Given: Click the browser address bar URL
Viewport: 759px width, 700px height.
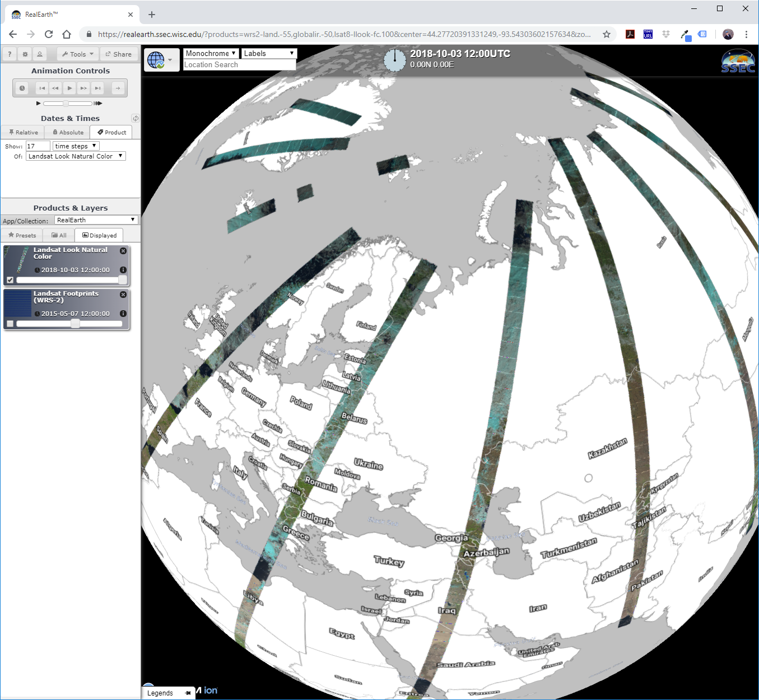Looking at the screenshot, I should point(344,34).
